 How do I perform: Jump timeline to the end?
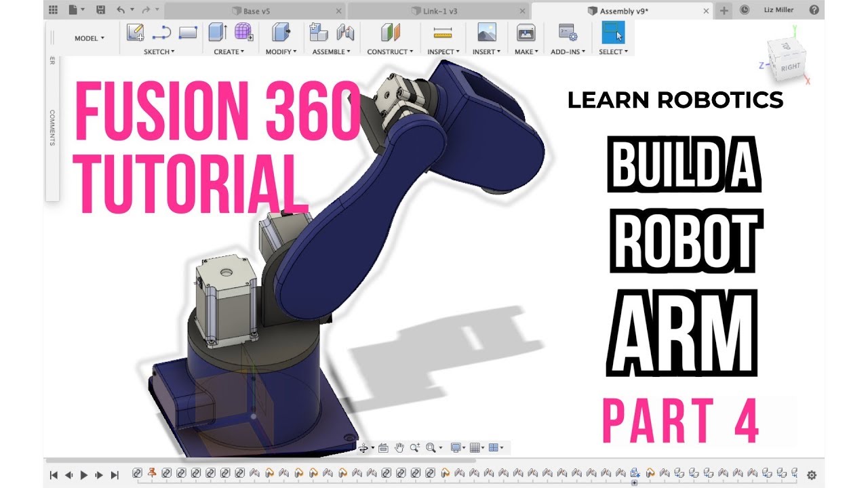click(115, 475)
